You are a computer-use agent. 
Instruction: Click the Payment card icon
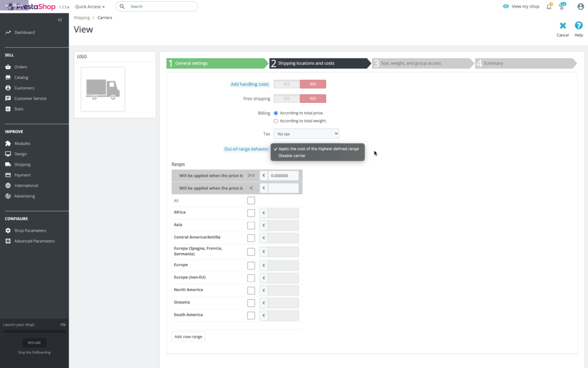[8, 175]
